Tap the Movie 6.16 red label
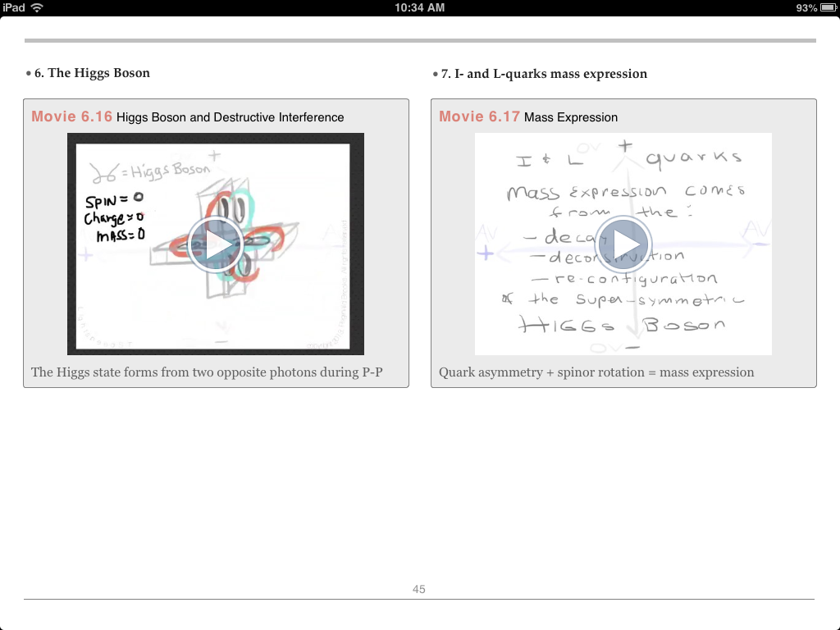Viewport: 840px width, 630px height. (70, 116)
